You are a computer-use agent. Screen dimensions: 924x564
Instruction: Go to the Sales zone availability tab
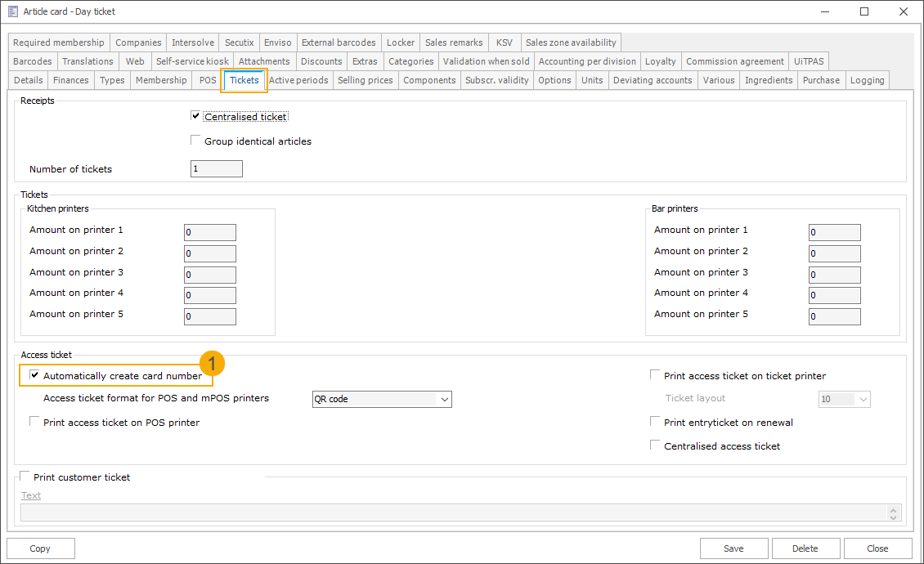pos(572,43)
